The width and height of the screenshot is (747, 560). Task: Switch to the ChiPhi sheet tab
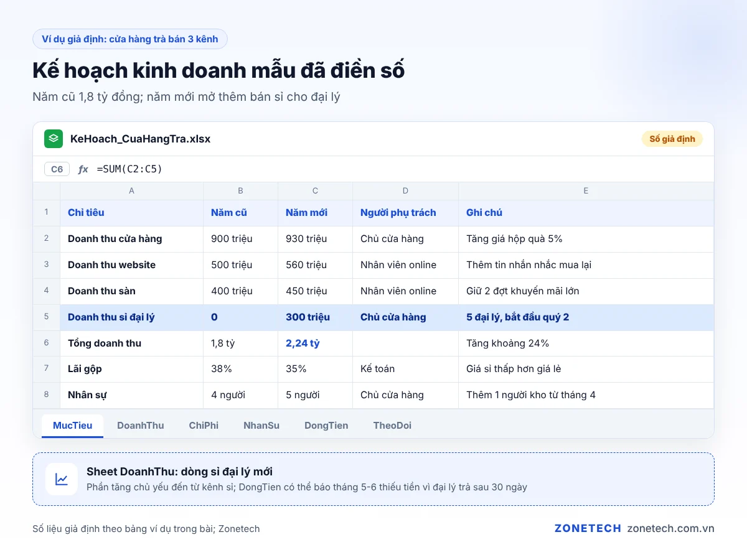click(204, 426)
